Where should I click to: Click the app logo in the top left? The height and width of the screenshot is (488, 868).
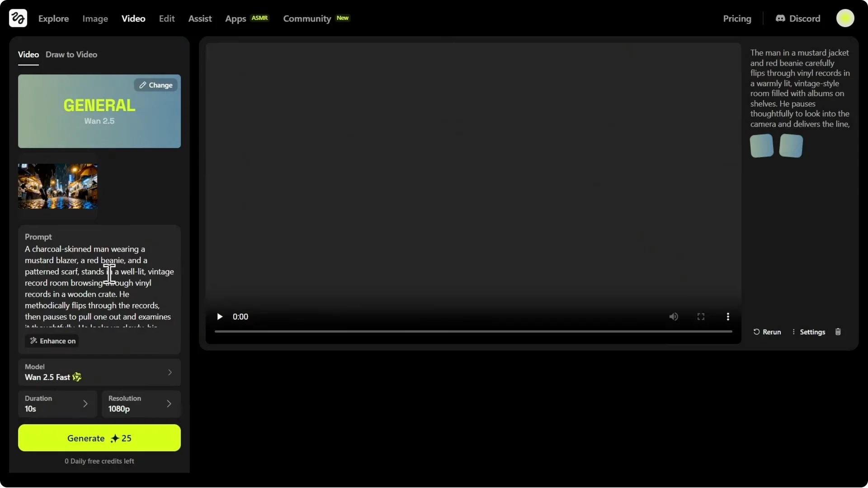(x=17, y=18)
